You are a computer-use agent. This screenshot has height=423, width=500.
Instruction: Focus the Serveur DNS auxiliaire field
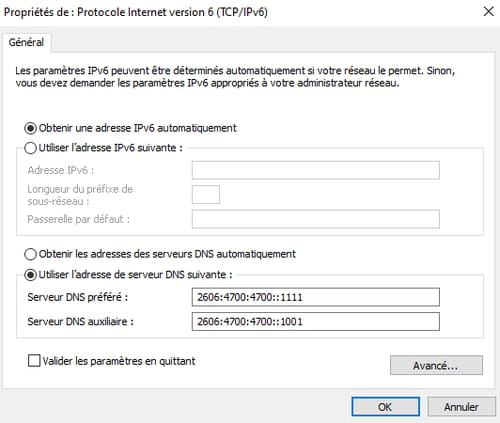coord(315,322)
